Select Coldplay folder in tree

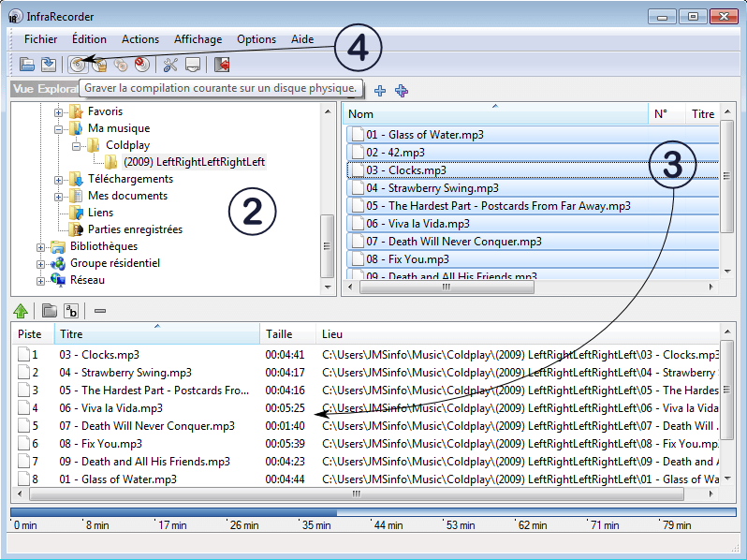[x=127, y=145]
